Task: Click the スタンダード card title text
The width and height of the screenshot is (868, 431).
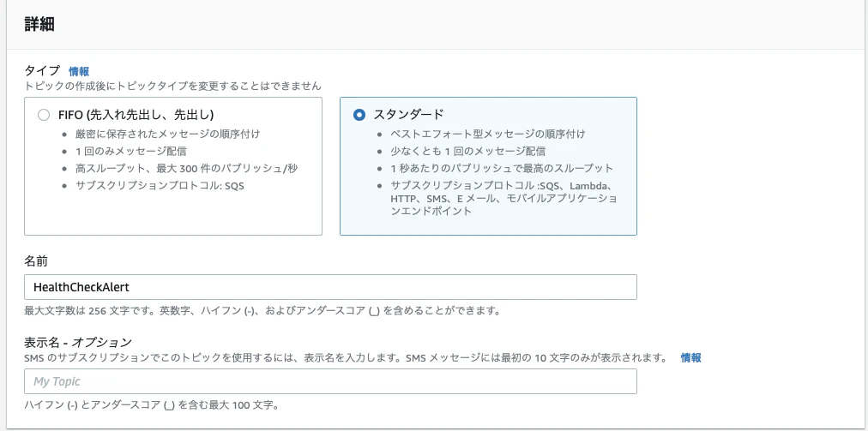Action: [x=409, y=115]
